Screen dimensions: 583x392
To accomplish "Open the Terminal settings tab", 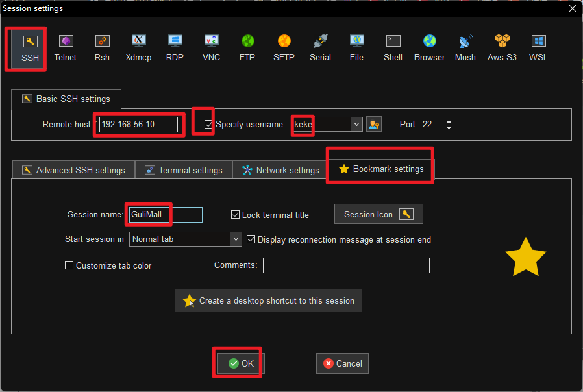I will (x=184, y=170).
